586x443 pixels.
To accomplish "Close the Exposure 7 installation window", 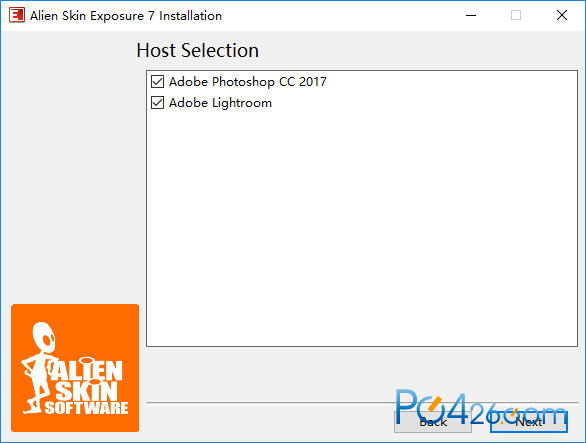I will [x=562, y=15].
